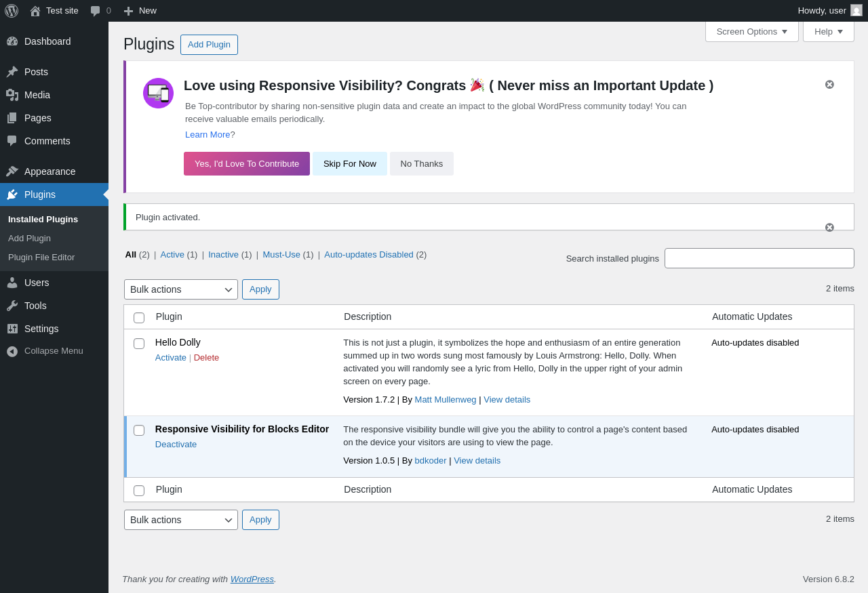868x593 pixels.
Task: View details for Hello Dolly
Action: (507, 399)
